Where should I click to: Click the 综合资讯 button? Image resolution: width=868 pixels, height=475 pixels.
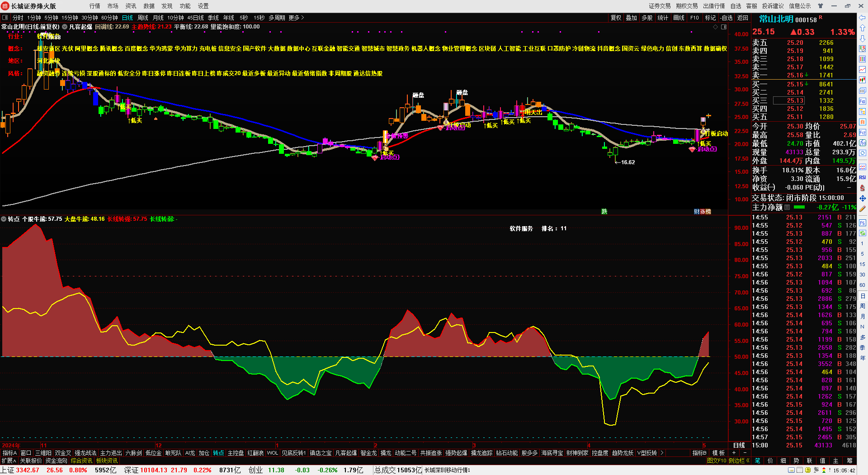click(81, 461)
